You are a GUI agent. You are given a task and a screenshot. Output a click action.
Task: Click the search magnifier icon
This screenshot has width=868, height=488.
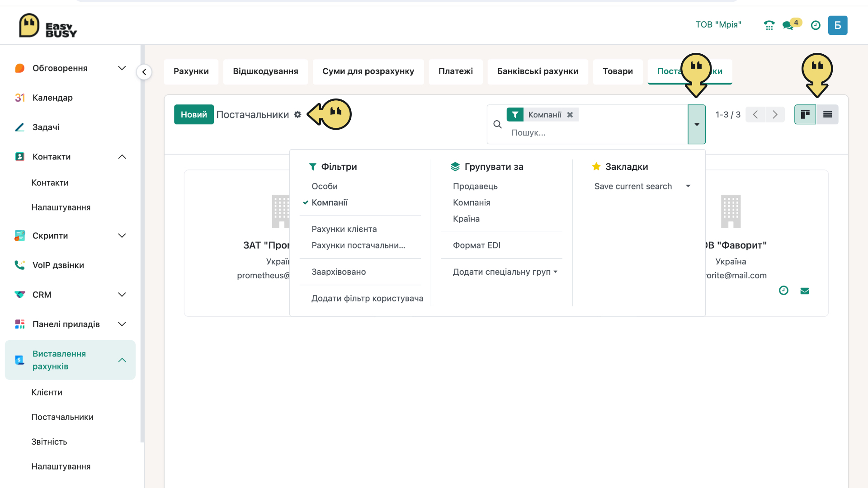(497, 124)
